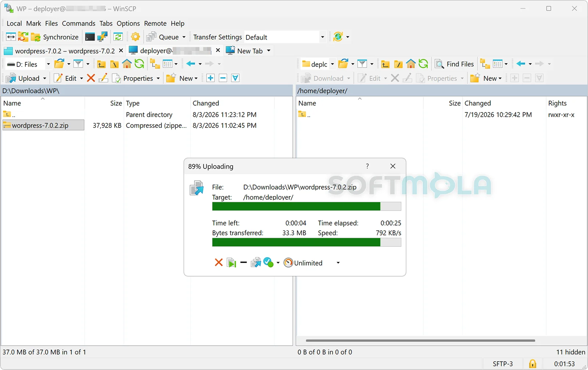The height and width of the screenshot is (370, 588).
Task: Click local select files plus icon
Action: (x=211, y=78)
